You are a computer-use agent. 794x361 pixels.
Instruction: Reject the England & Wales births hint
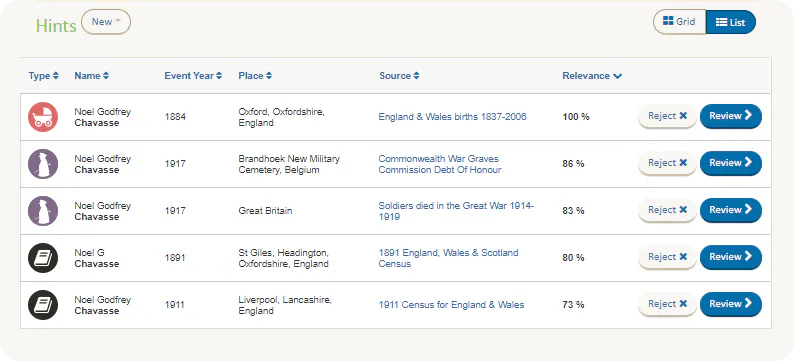(667, 116)
